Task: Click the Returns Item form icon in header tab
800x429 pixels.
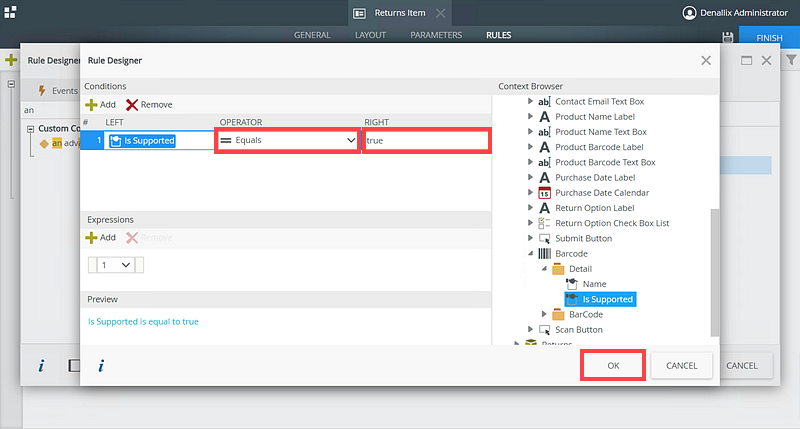Action: [359, 13]
